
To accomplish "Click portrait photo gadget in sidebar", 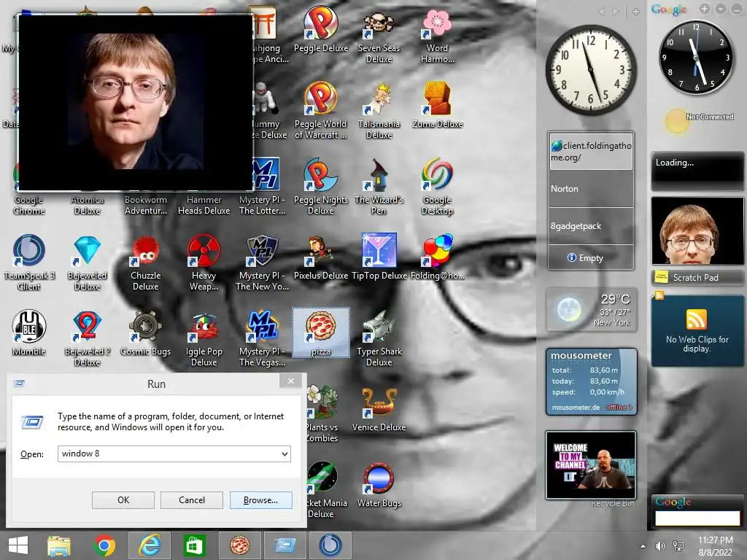I will (x=697, y=231).
